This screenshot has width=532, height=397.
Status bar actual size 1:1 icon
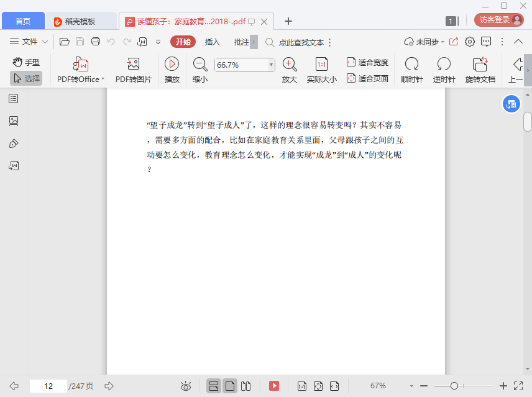(301, 386)
